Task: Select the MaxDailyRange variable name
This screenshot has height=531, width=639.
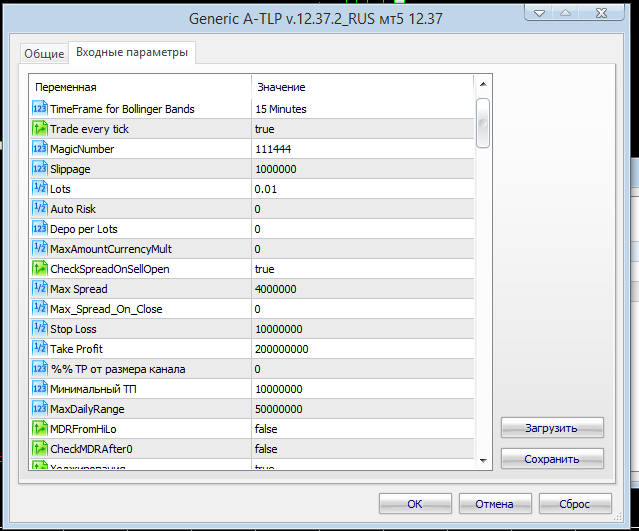Action: tap(87, 409)
